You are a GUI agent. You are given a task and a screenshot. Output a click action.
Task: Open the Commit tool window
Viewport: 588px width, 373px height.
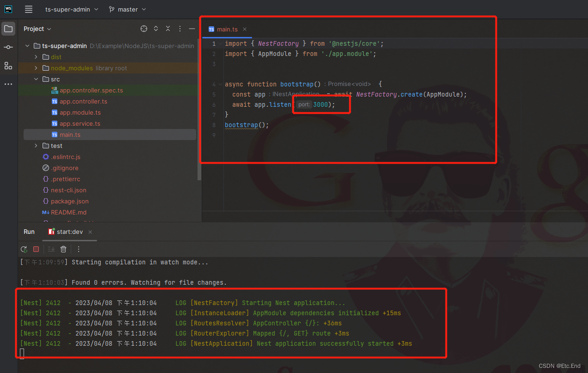pyautogui.click(x=8, y=47)
